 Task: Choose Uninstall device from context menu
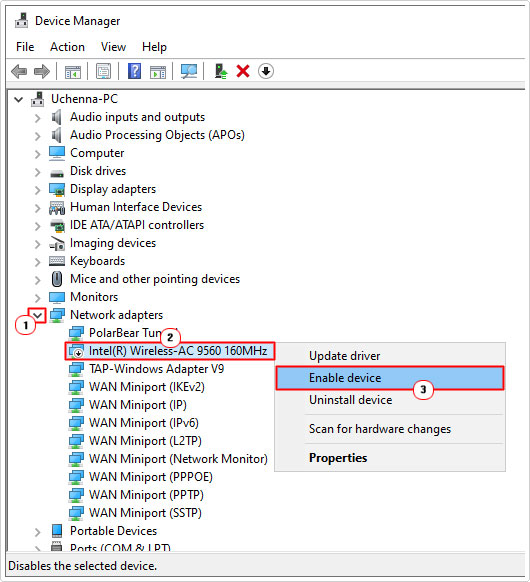[x=390, y=400]
